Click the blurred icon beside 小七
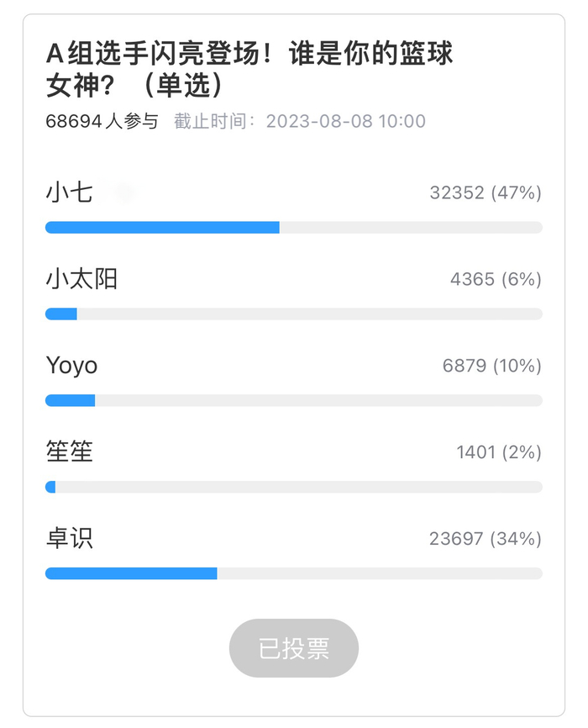 (x=124, y=193)
